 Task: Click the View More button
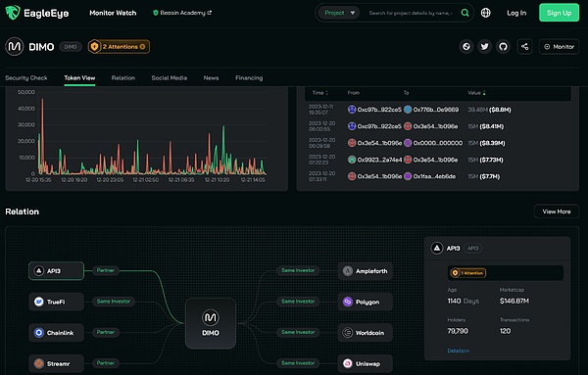point(556,211)
